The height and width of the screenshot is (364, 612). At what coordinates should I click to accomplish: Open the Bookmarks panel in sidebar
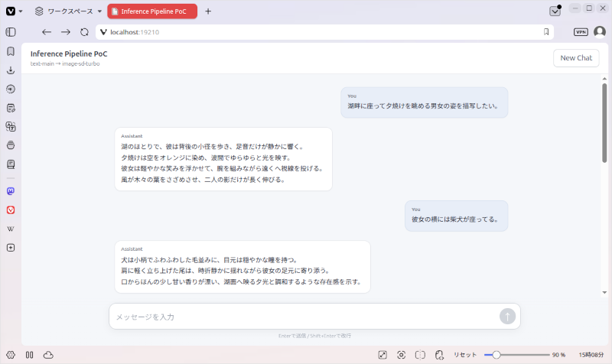pyautogui.click(x=11, y=51)
